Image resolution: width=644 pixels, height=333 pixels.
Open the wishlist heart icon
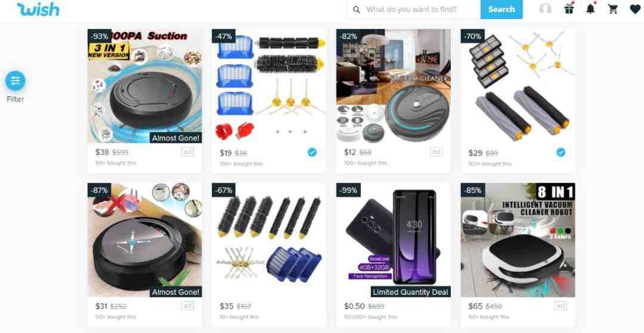[635, 9]
